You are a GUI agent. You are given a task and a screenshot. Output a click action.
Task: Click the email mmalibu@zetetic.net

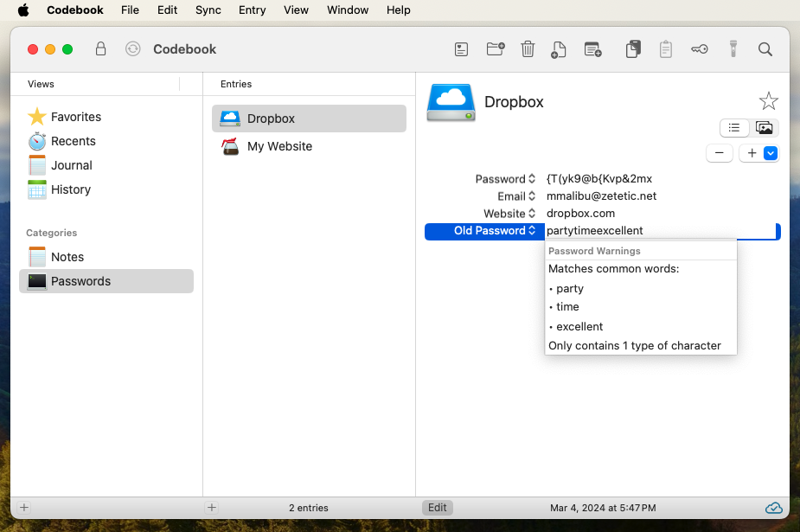tap(601, 195)
